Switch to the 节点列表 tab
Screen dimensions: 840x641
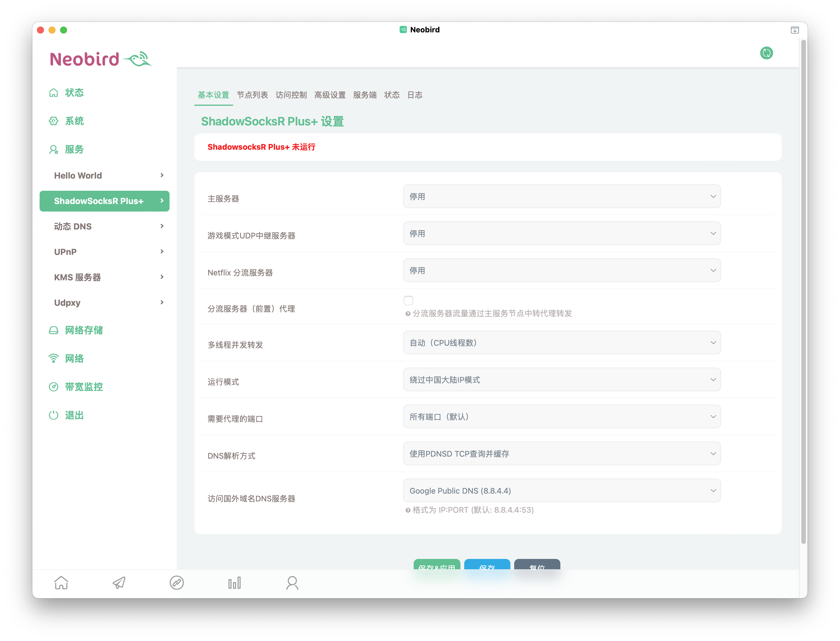tap(252, 95)
